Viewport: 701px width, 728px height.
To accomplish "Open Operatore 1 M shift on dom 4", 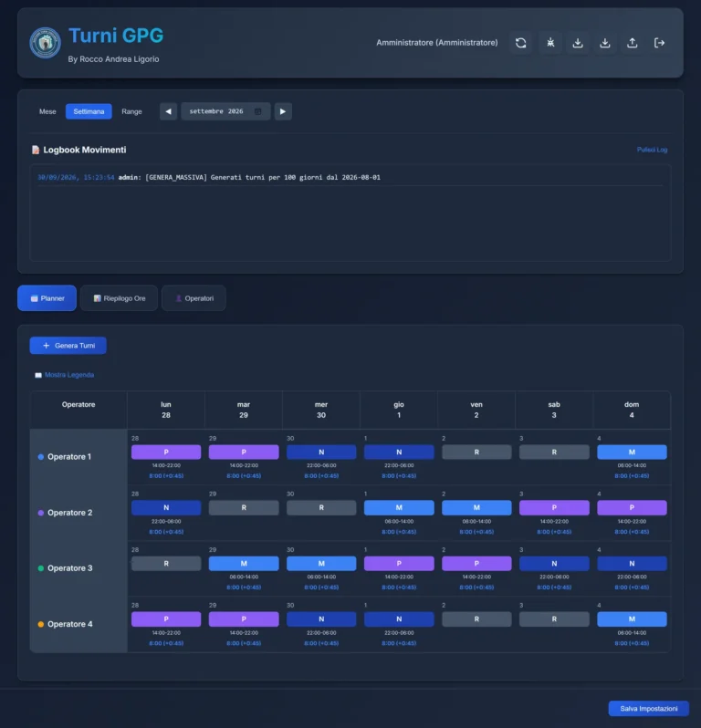I will (632, 452).
